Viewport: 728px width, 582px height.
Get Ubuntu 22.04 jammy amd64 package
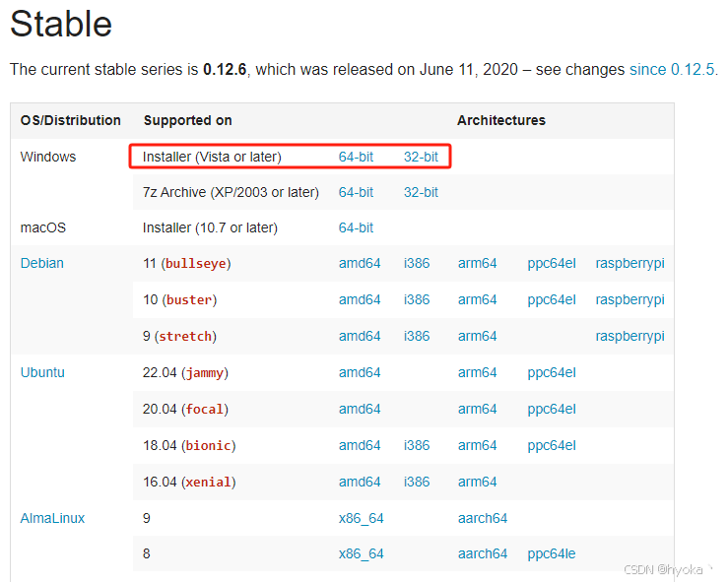[x=360, y=372]
